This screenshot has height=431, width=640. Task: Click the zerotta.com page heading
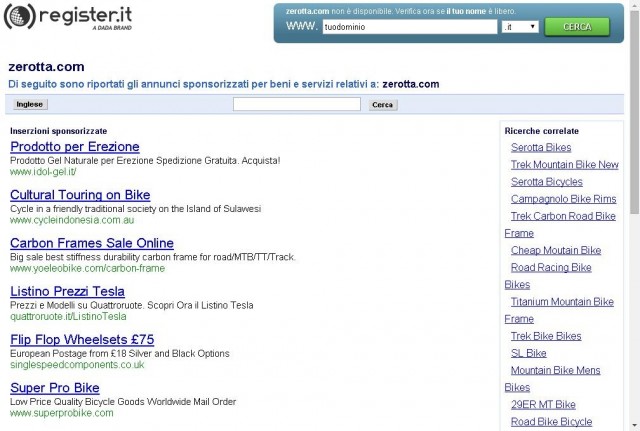point(46,67)
